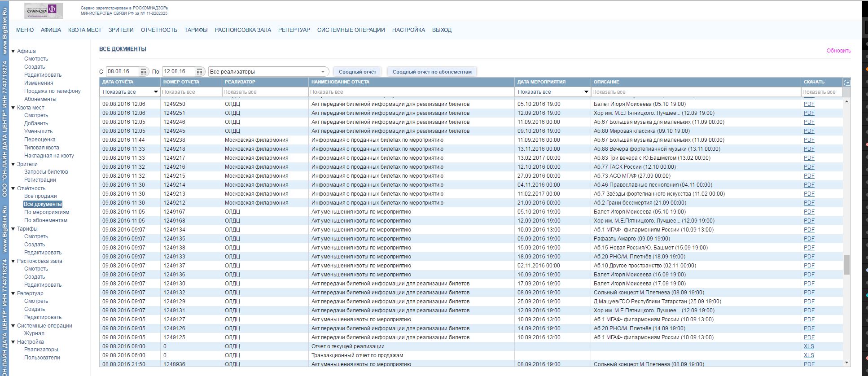This screenshot has width=868, height=376.
Task: Download PDF for report 1249250
Action: 809,104
